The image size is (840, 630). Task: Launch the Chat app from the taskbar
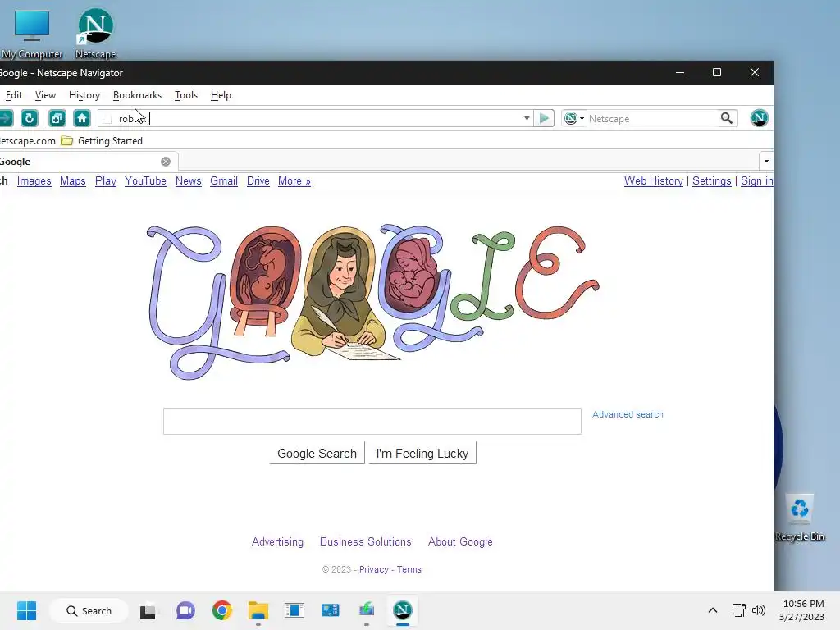pyautogui.click(x=185, y=610)
